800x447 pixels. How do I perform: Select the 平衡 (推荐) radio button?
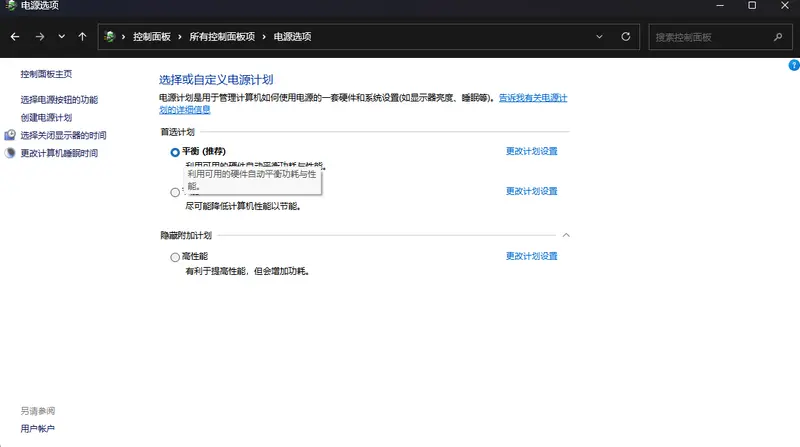(x=175, y=152)
